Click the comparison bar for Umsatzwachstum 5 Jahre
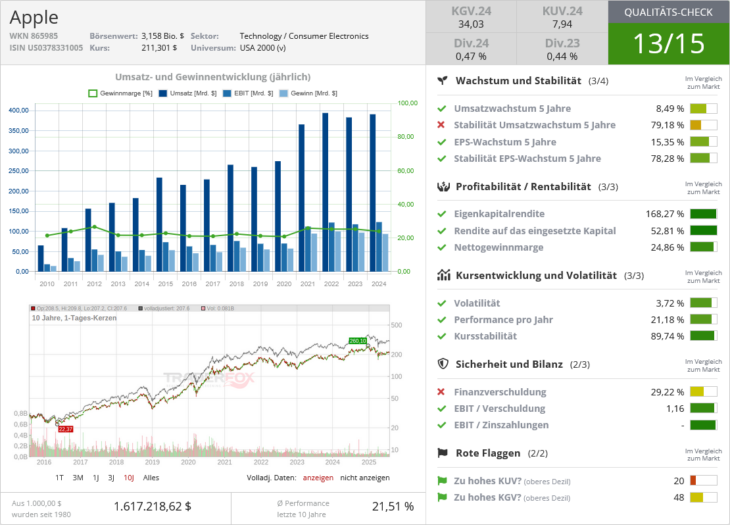This screenshot has height=525, width=730. pyautogui.click(x=703, y=108)
